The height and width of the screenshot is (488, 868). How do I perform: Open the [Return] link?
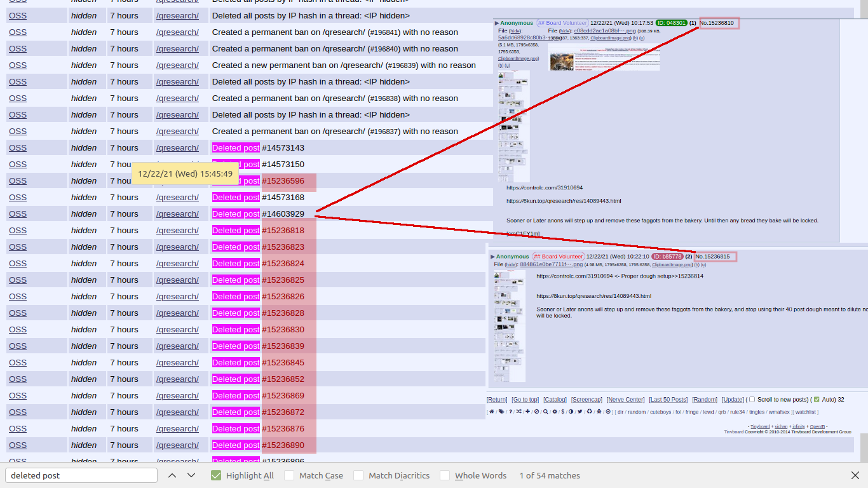click(497, 400)
